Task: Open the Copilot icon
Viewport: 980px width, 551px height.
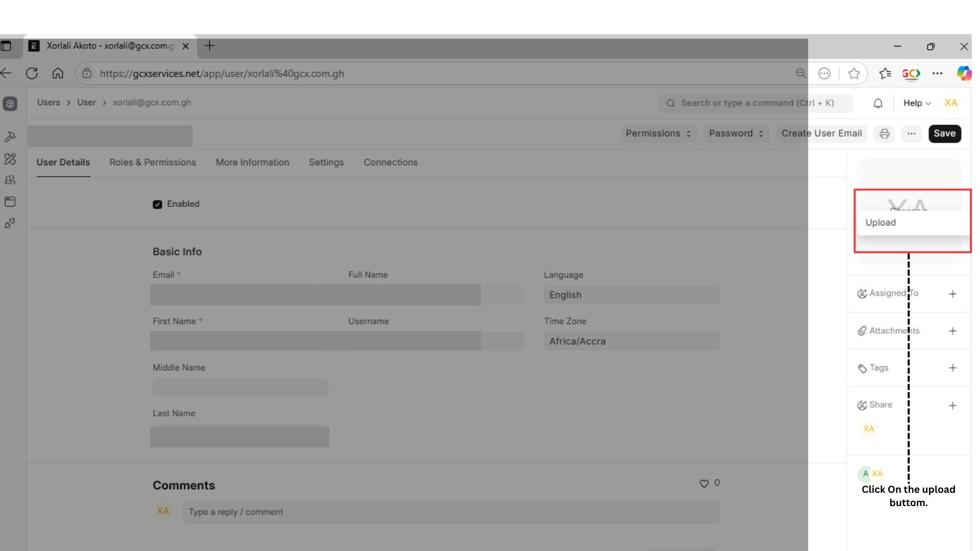Action: point(964,73)
